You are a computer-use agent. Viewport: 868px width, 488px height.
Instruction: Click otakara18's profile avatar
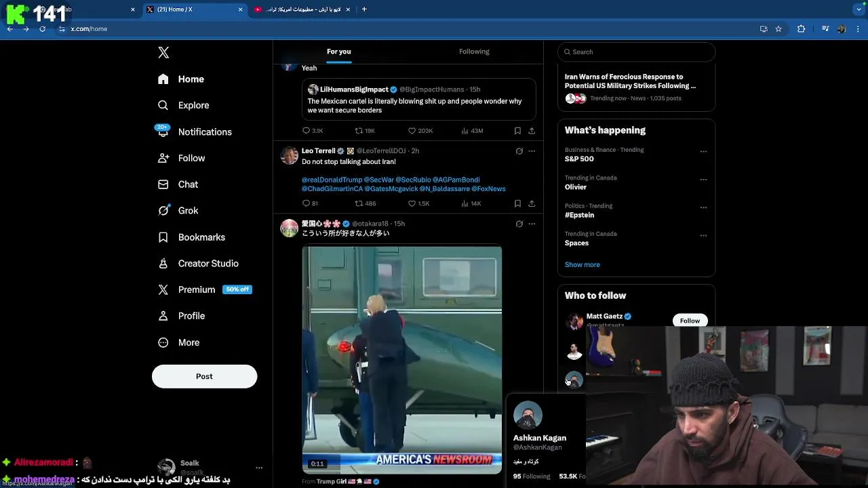290,228
